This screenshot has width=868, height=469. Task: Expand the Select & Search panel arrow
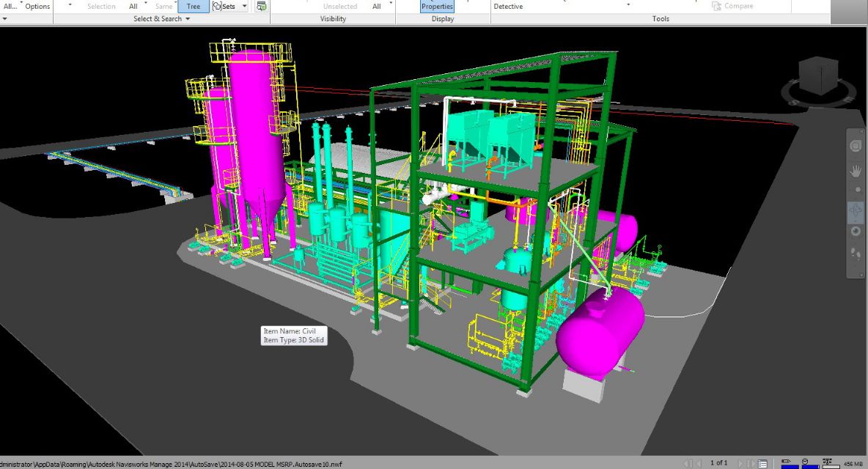click(x=188, y=19)
